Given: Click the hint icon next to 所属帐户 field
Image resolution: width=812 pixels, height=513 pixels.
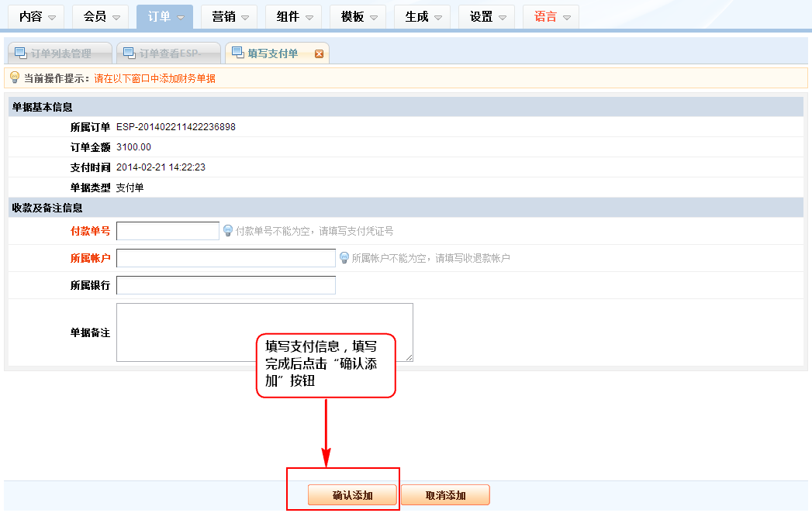Looking at the screenshot, I should coord(344,258).
